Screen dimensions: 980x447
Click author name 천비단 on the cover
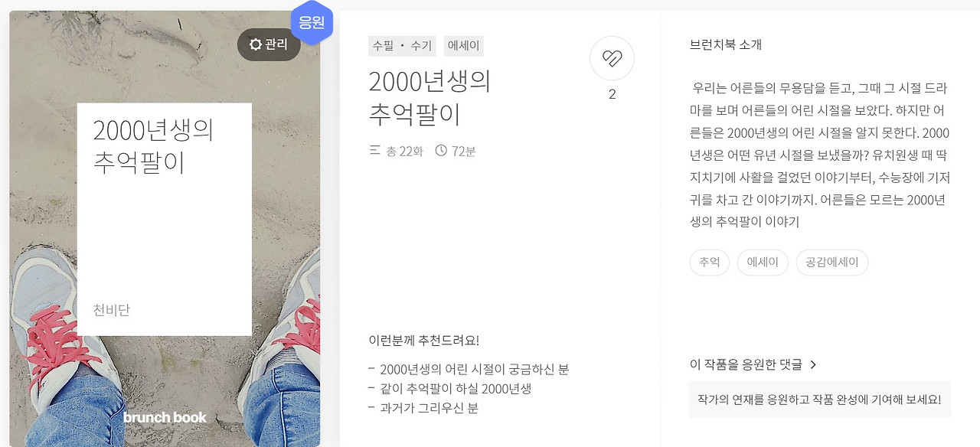tap(110, 310)
